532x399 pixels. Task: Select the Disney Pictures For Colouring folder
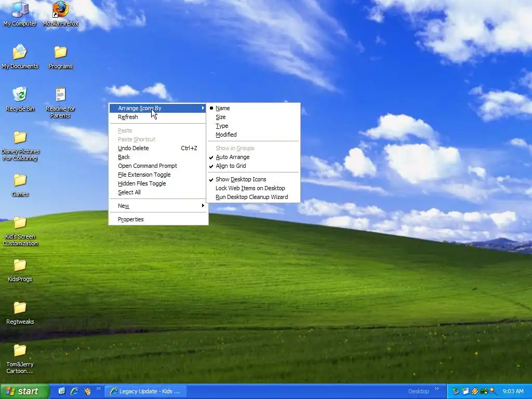(20, 145)
